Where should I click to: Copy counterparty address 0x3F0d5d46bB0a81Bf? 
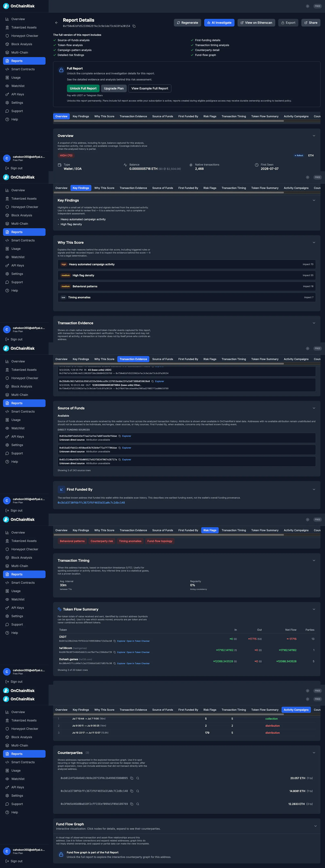pos(132,804)
